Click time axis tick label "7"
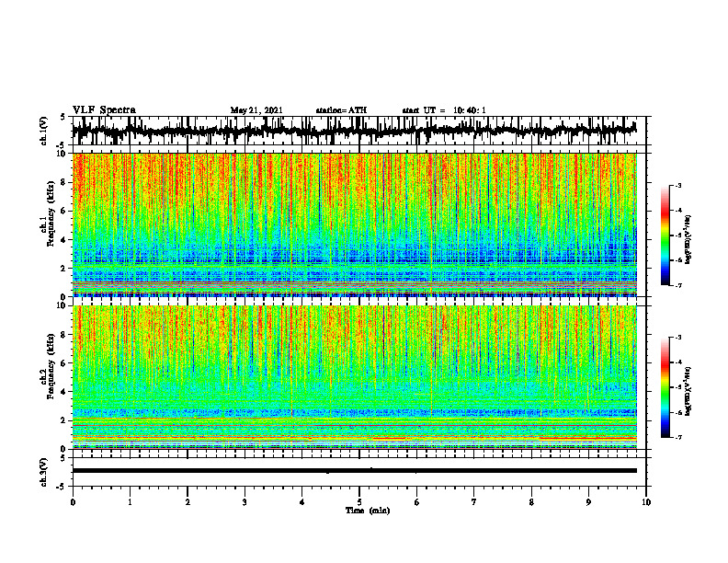 coord(474,502)
